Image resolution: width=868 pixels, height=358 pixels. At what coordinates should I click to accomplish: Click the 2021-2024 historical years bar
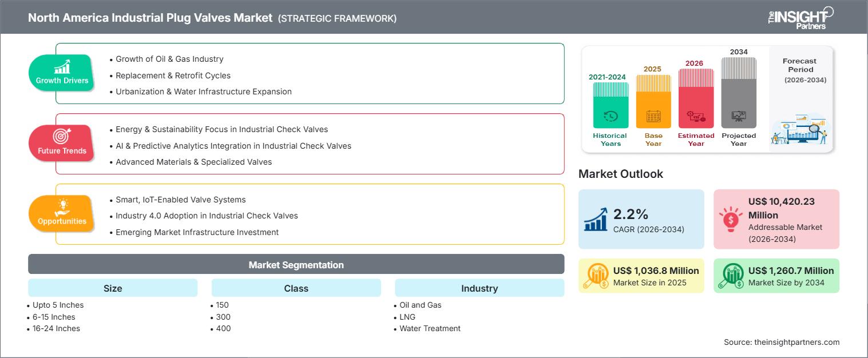(x=611, y=105)
